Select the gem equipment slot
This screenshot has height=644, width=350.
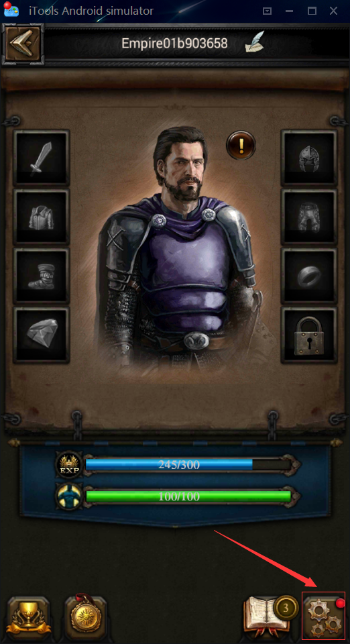41,335
